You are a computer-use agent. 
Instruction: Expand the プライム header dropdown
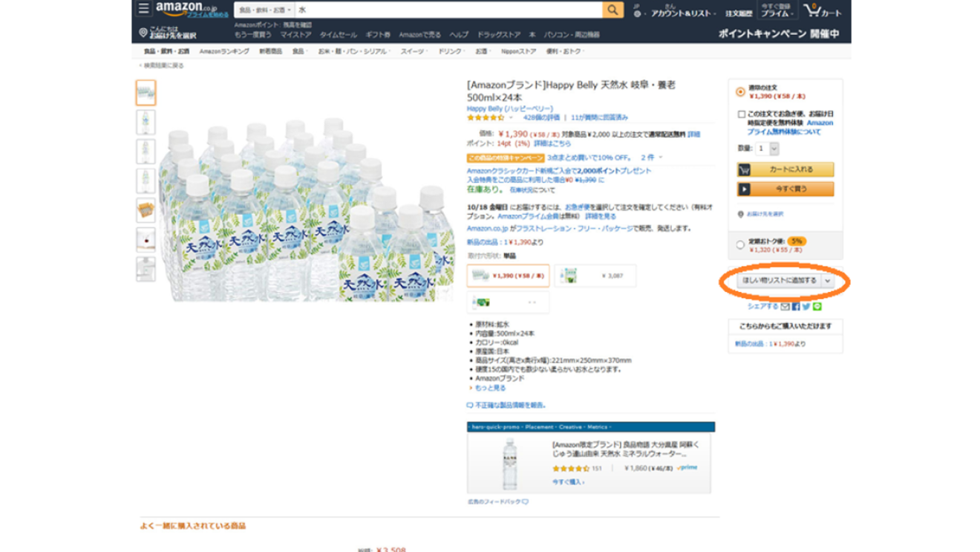pos(777,13)
